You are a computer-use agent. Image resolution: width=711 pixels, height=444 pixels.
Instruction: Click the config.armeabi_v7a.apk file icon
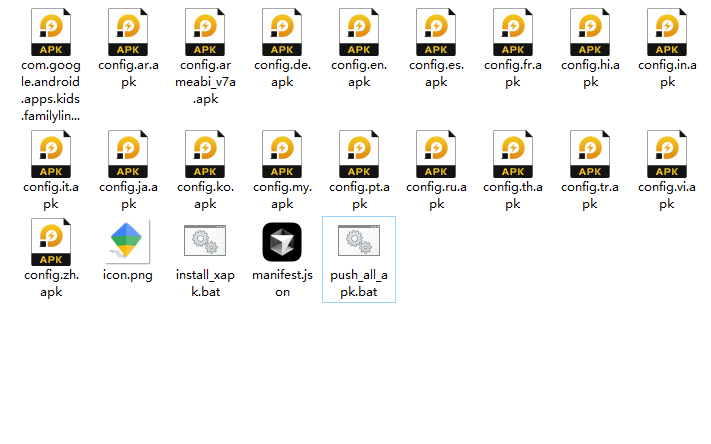205,32
